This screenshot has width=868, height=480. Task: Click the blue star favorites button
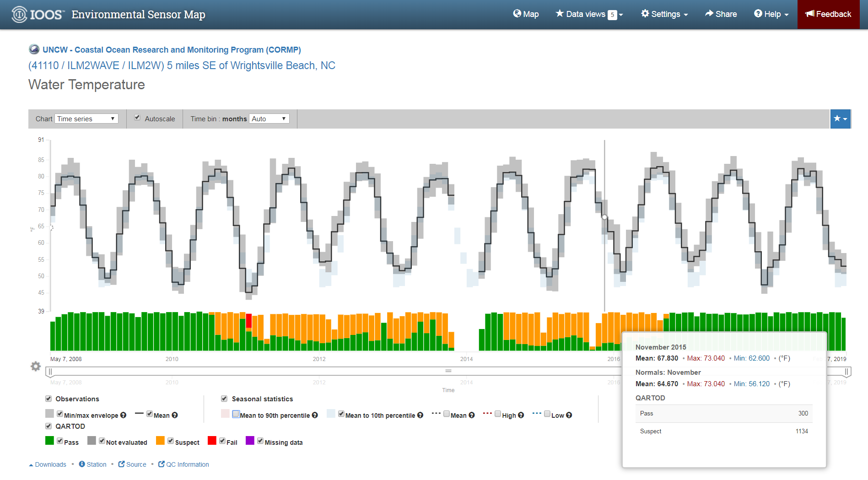point(840,119)
